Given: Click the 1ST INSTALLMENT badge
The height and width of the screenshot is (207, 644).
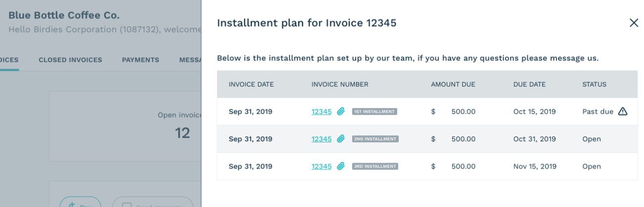Looking at the screenshot, I should [x=374, y=112].
